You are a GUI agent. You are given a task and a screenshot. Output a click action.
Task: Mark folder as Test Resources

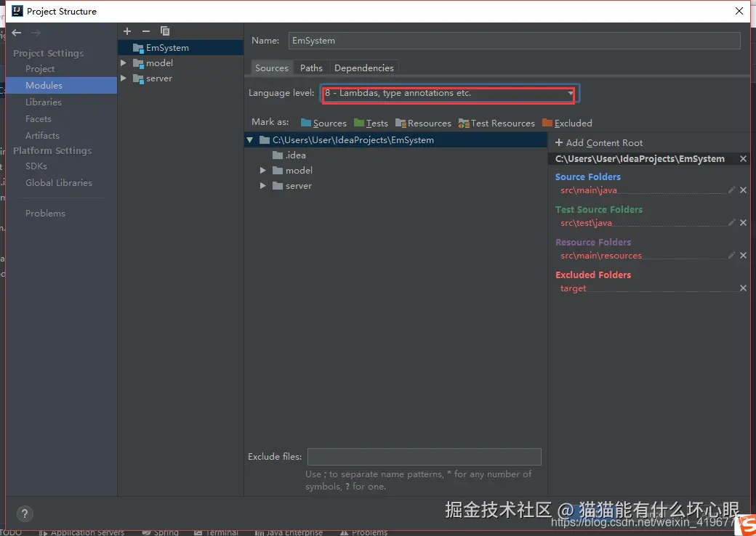(x=496, y=123)
